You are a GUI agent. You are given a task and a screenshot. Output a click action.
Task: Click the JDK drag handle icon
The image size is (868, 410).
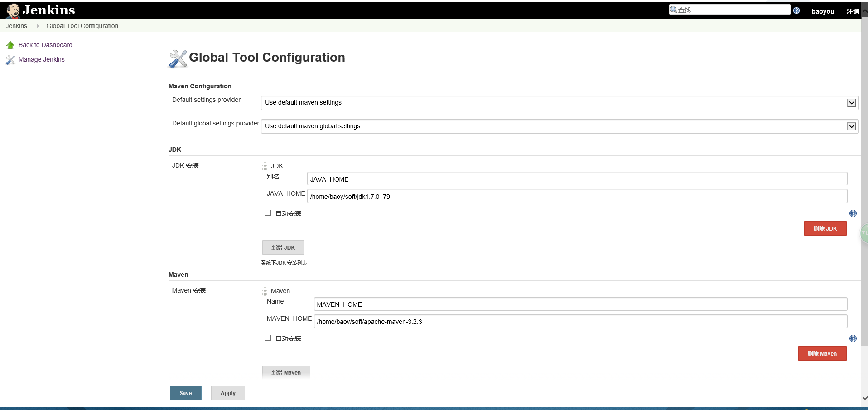(265, 166)
